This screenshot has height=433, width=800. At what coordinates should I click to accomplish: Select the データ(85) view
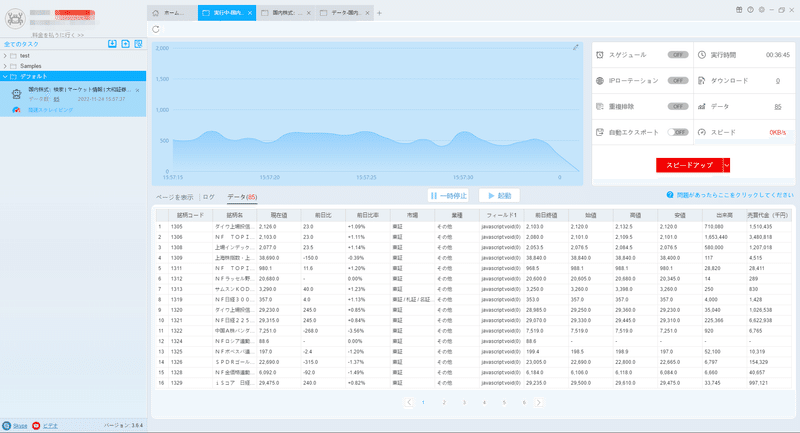pyautogui.click(x=242, y=197)
